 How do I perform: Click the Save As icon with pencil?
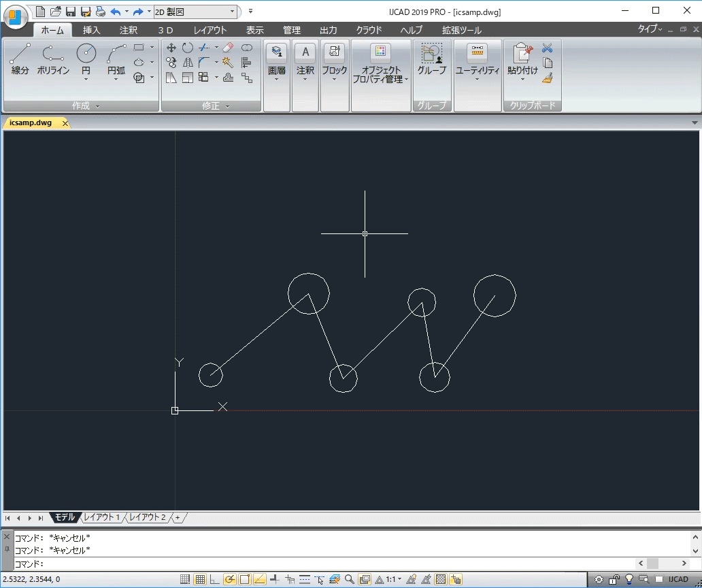[86, 12]
